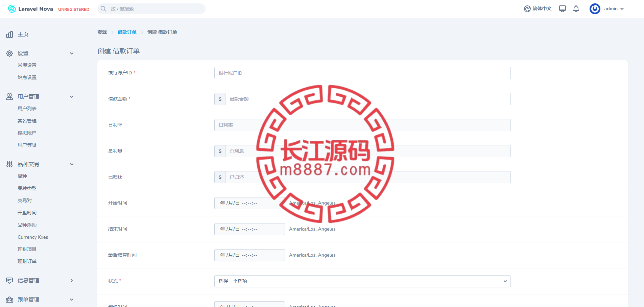The height and width of the screenshot is (307, 644).
Task: Click America/Los_Angeles beside 结束时间
Action: (312, 229)
